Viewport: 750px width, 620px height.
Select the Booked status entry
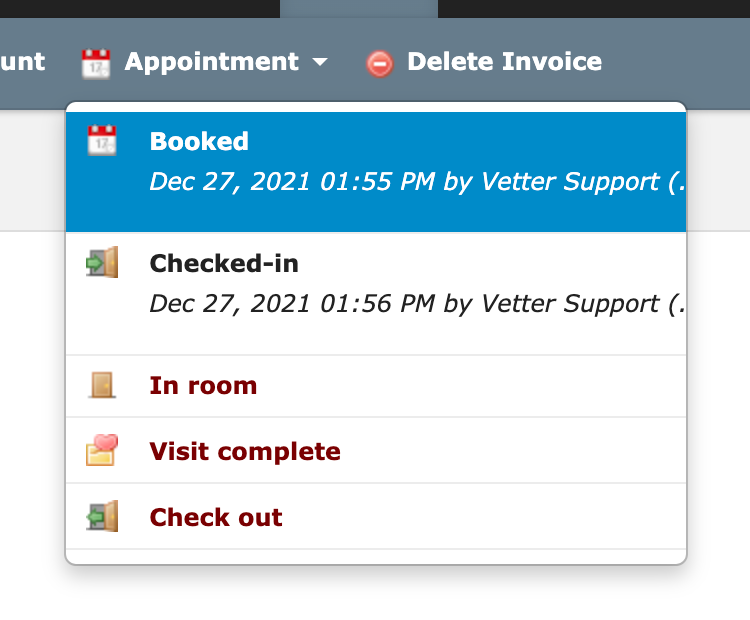[x=376, y=172]
